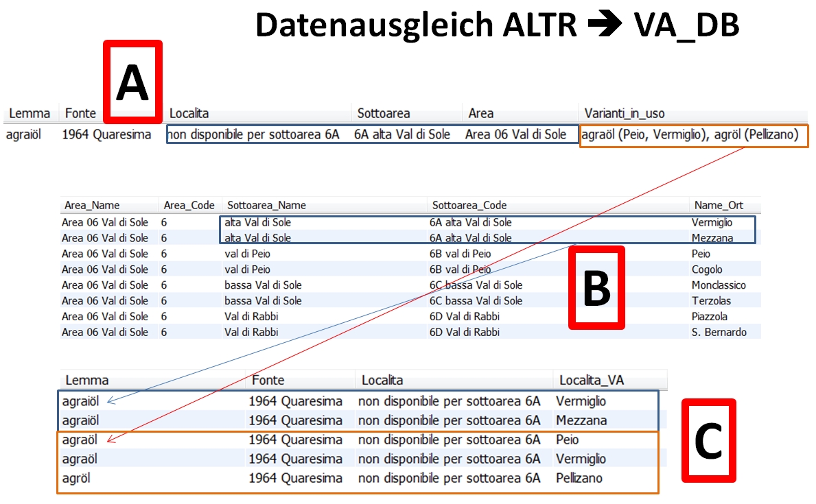Click Pellizano in the Localita_VA column
This screenshot has width=816, height=504.
pyautogui.click(x=579, y=478)
